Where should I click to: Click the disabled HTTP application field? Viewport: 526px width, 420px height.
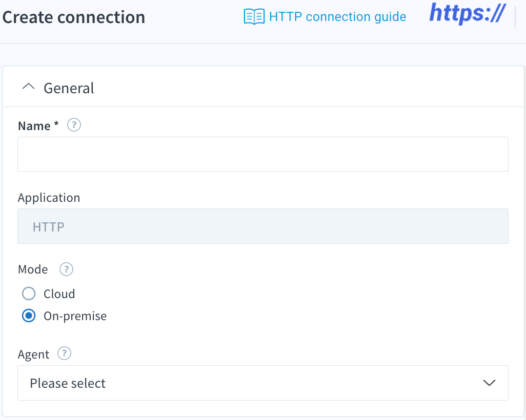coord(263,226)
